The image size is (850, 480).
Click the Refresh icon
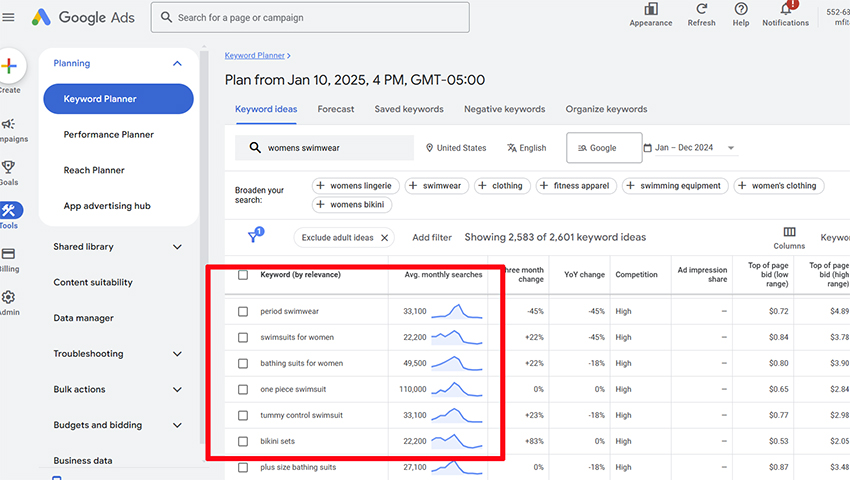[701, 9]
